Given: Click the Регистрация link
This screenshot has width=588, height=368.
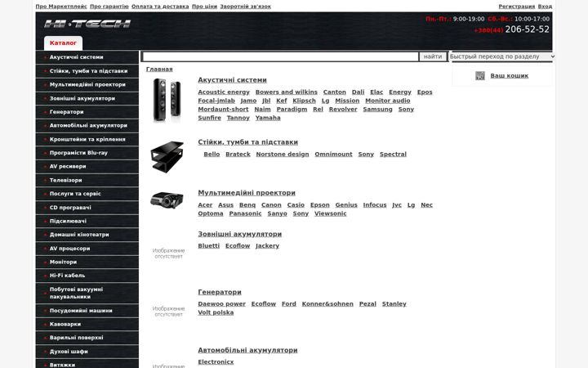Looking at the screenshot, I should point(516,7).
